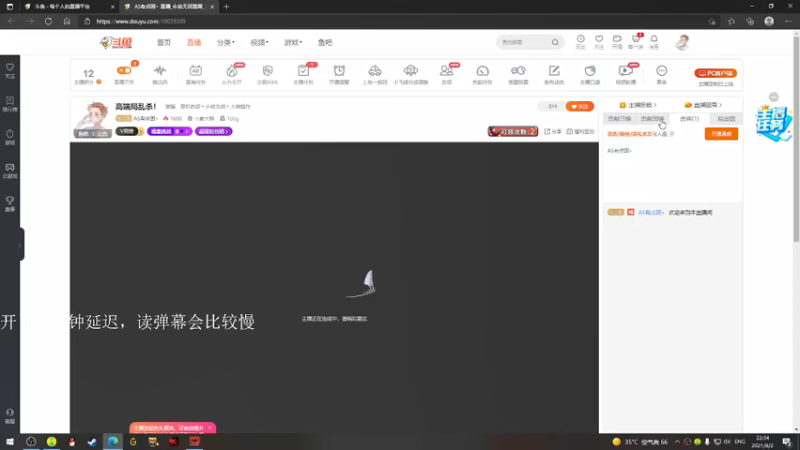
Task: Expand the 直播回看 link
Action: (703, 105)
